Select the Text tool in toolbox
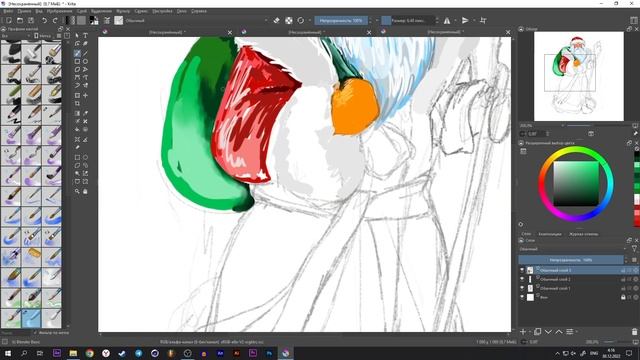The image size is (640, 360). point(85,36)
